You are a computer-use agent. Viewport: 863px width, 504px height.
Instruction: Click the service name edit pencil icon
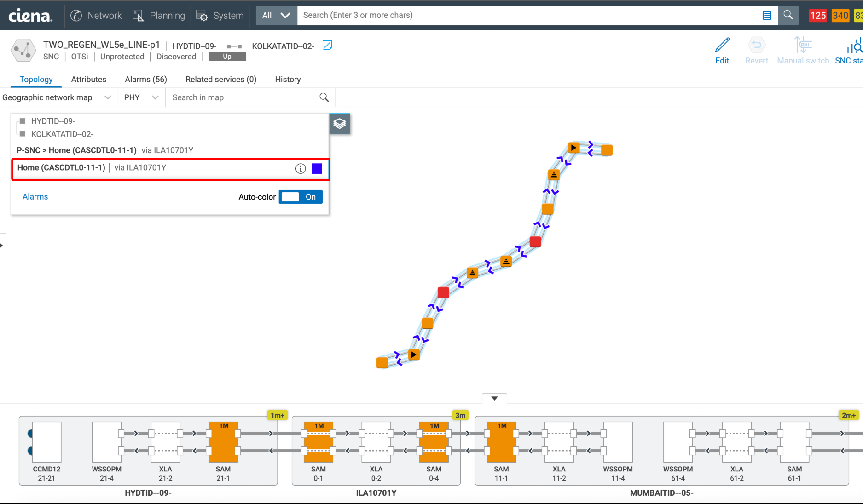327,45
